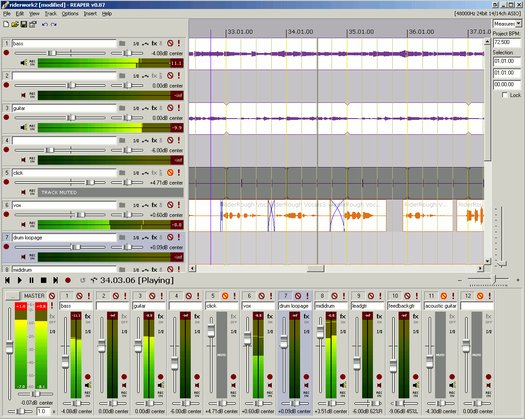Click the scroll-down arrow of track view

[488, 261]
